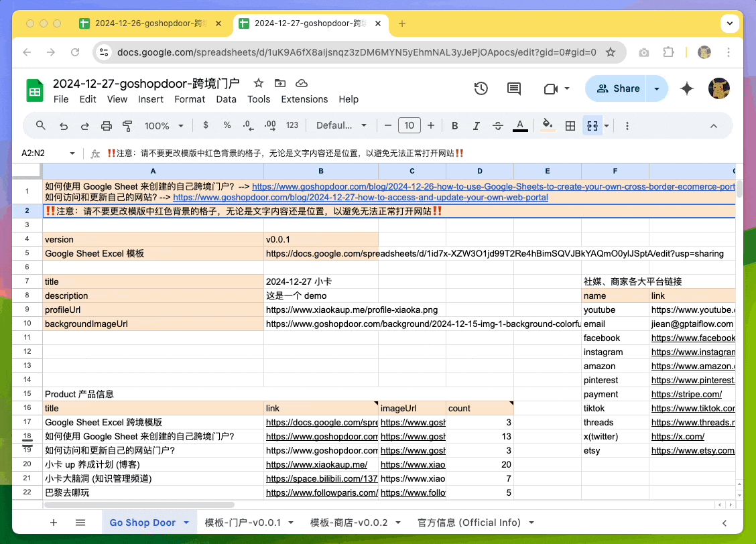Switch to the 2024-12-26-goshopdoor browser tab
756x544 pixels.
[x=150, y=23]
